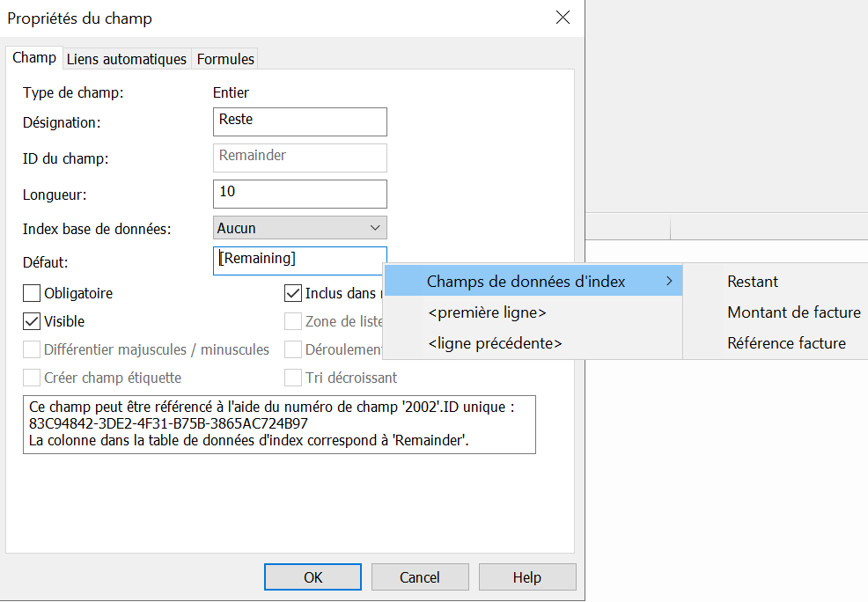Open the Liens automatiques tab
Image resolution: width=868 pixels, height=602 pixels.
click(127, 59)
